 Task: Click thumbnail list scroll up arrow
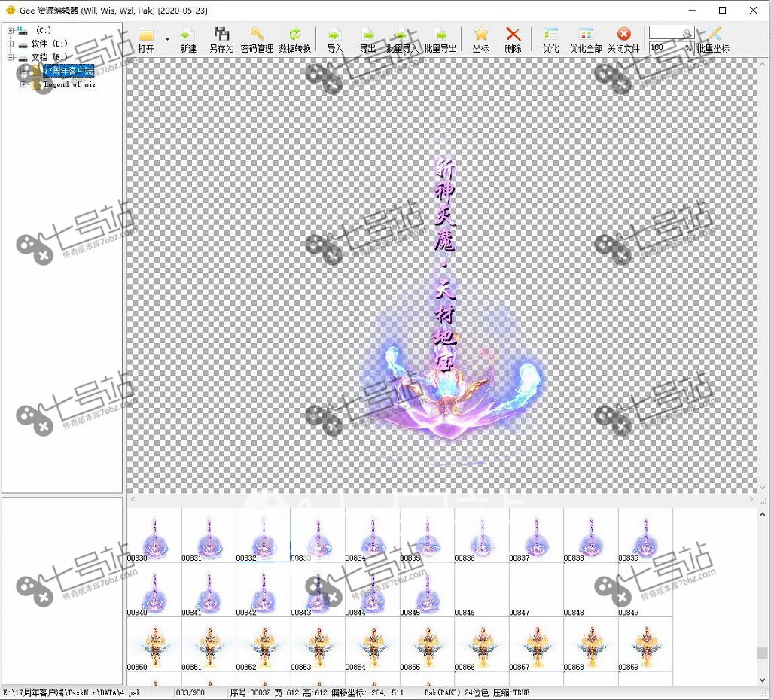pos(762,514)
